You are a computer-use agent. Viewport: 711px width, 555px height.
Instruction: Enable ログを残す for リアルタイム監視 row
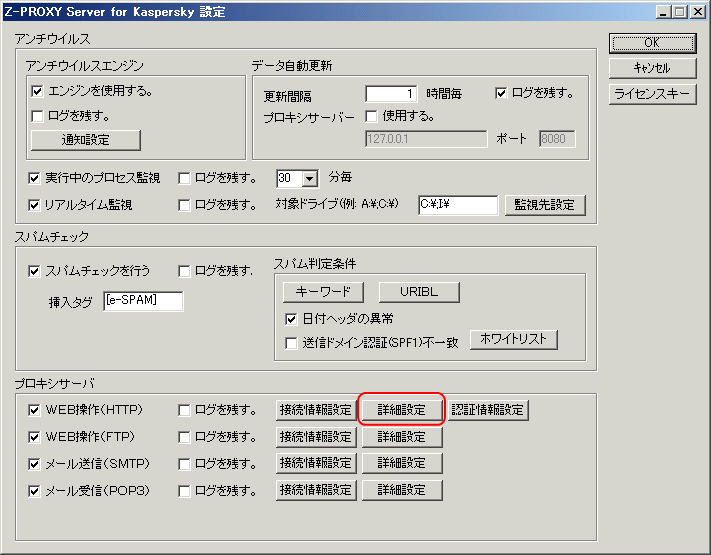click(x=184, y=205)
